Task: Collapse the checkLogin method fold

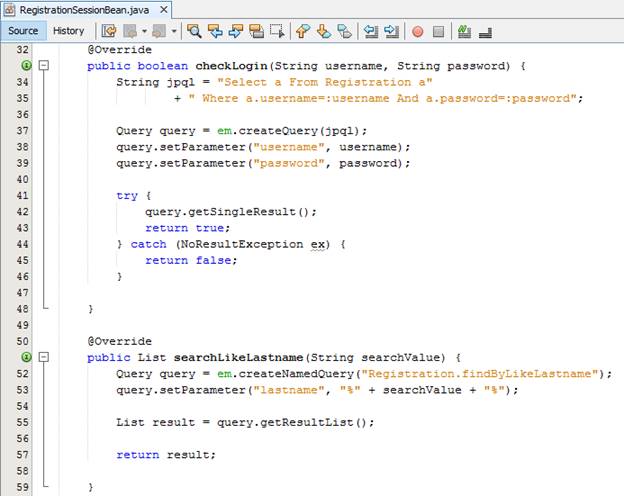Action: tap(44, 65)
